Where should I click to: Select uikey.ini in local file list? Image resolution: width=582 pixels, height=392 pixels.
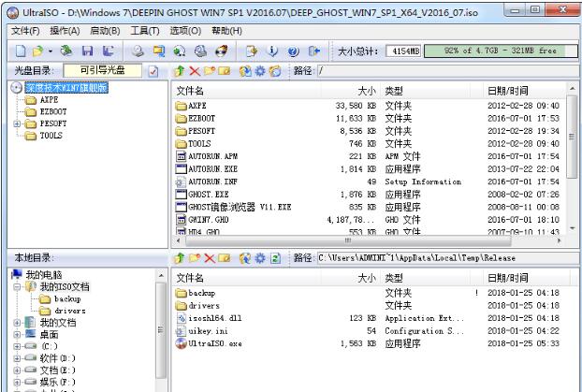tap(208, 331)
